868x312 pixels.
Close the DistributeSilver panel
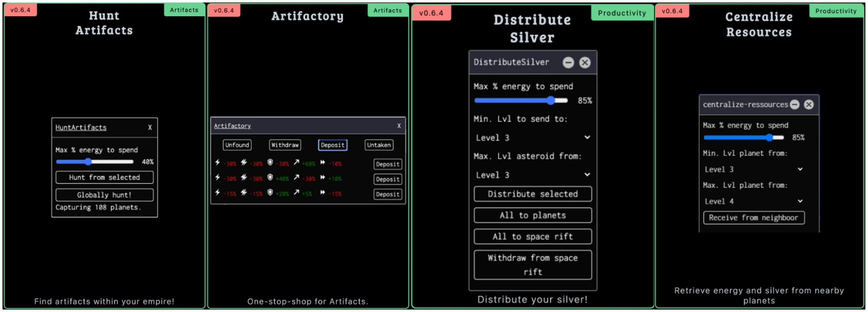pos(585,63)
